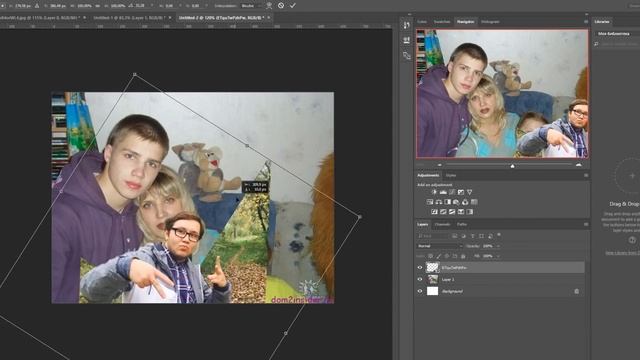Switch to the Channels tab

coord(442,224)
